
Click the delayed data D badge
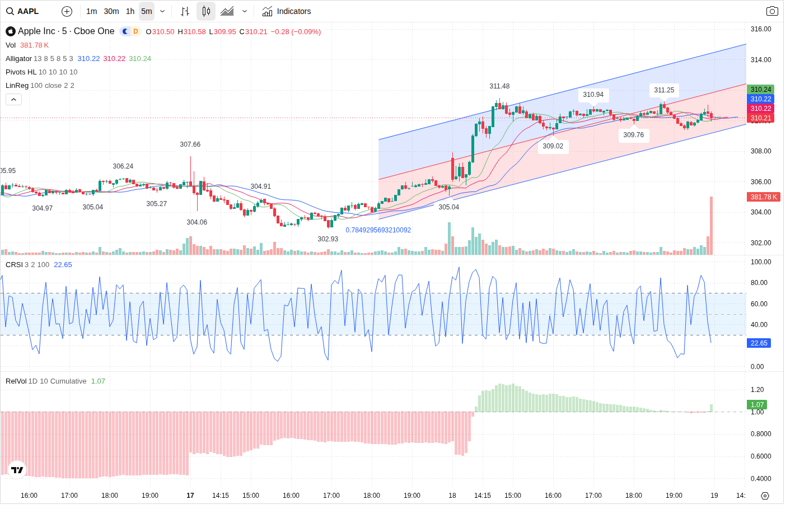pos(135,31)
